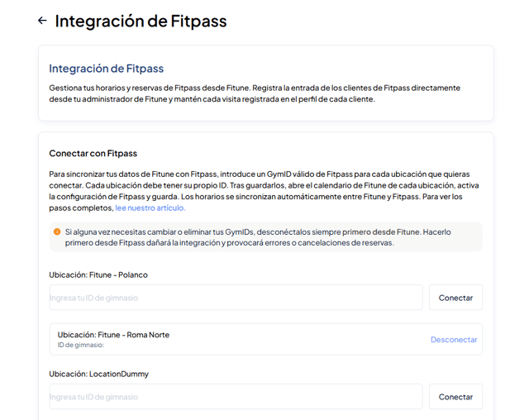Focus the LocationDummy gym ID field
Screen dimensions: 529x420
click(236, 397)
